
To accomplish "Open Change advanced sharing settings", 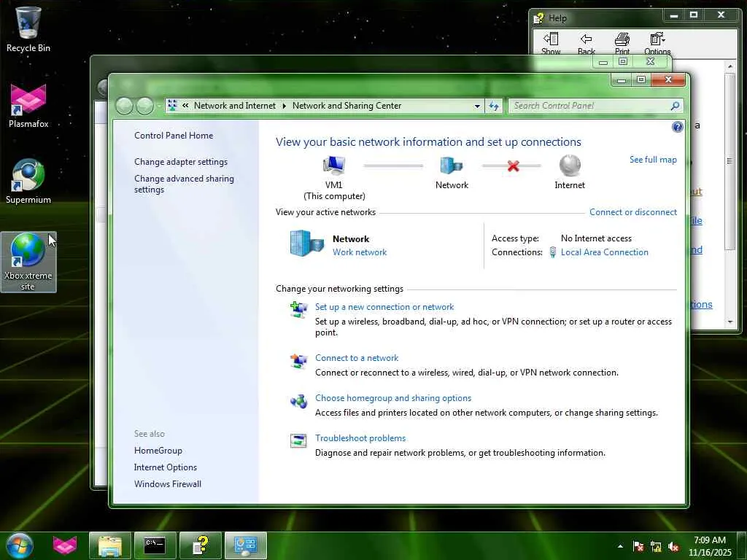I will click(x=184, y=184).
